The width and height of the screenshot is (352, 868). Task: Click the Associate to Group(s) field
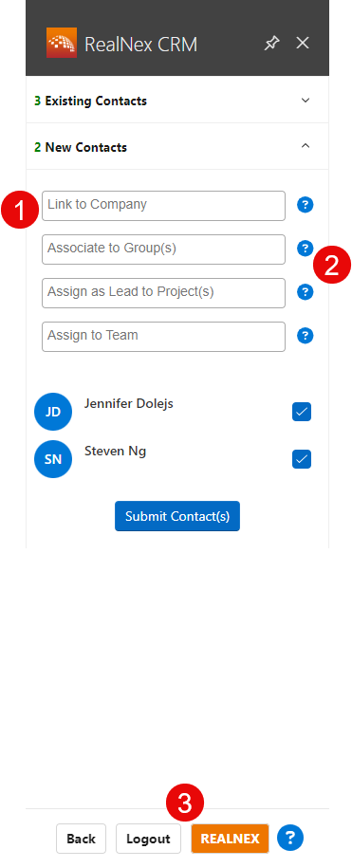tap(164, 249)
